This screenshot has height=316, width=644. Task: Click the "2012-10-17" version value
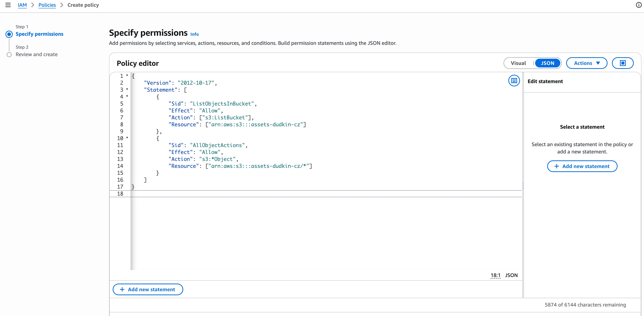[196, 83]
